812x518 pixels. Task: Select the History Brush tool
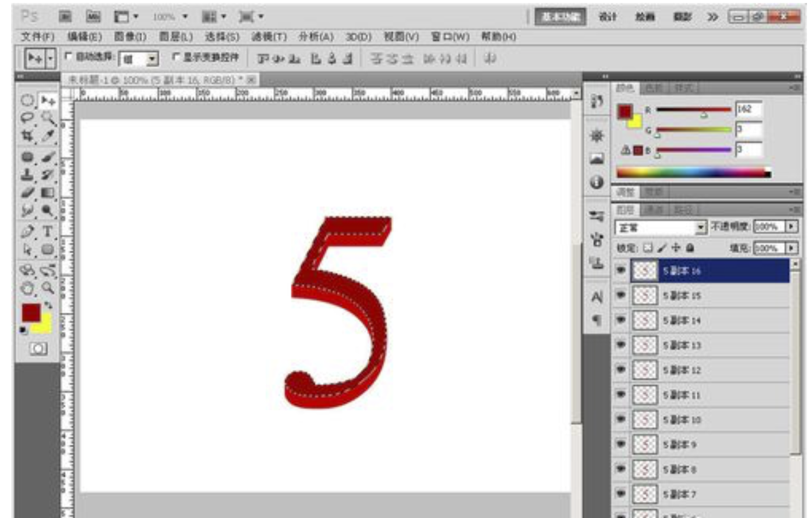[x=48, y=174]
